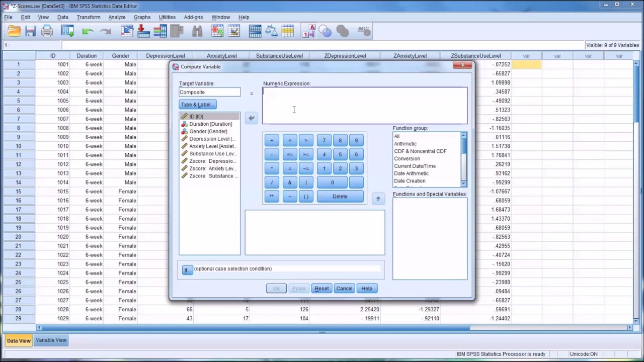
Task: Click the ZDepressionLevel column header
Action: point(345,56)
